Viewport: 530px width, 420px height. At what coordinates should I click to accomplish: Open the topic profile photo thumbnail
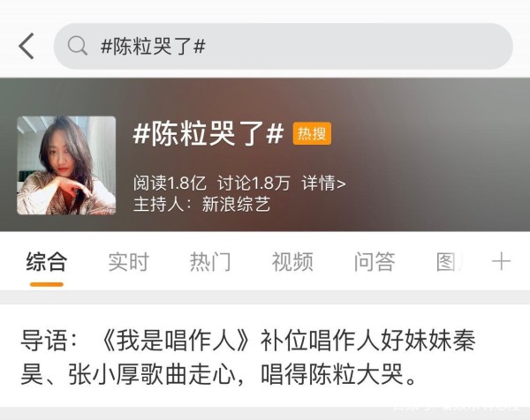[x=66, y=165]
